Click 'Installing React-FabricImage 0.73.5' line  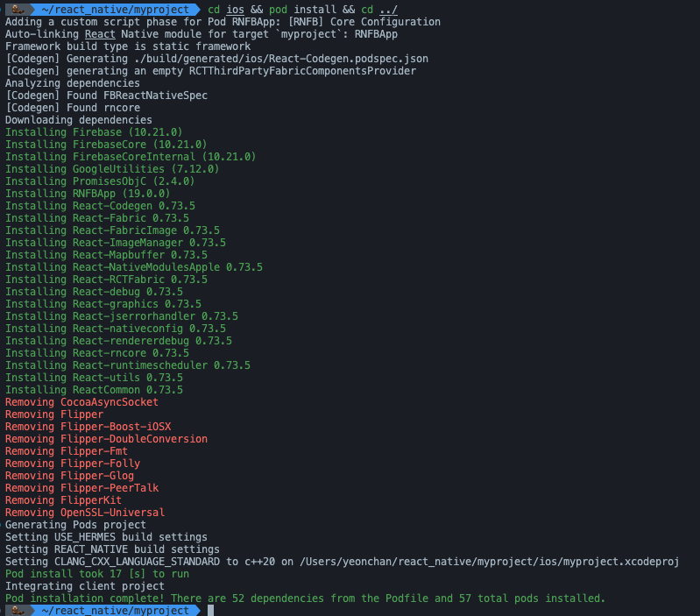click(x=112, y=230)
